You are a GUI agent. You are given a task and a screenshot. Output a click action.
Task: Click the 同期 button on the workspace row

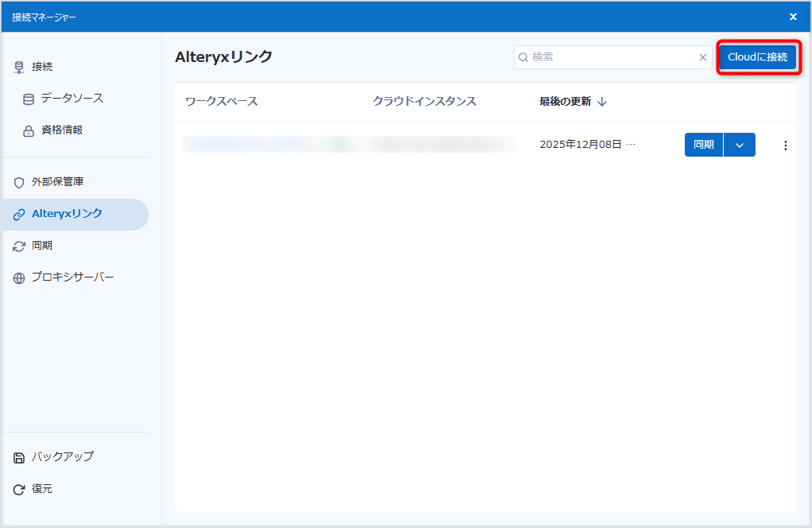coord(703,145)
